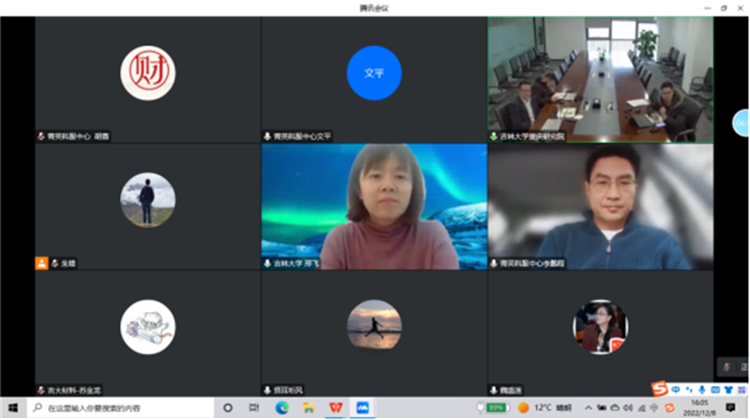Click the taskbar search box
The width and height of the screenshot is (750, 420).
pos(121,408)
